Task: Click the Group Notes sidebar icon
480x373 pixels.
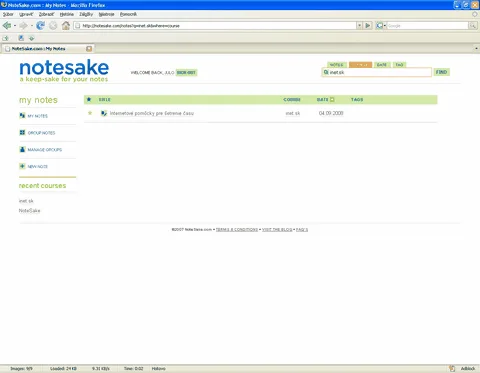Action: tap(22, 132)
